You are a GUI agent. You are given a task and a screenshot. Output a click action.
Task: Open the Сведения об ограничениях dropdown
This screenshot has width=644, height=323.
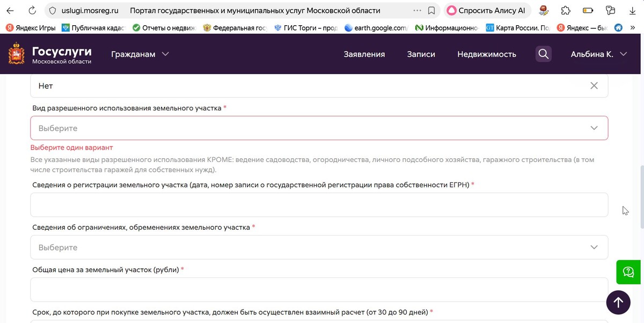pos(319,247)
